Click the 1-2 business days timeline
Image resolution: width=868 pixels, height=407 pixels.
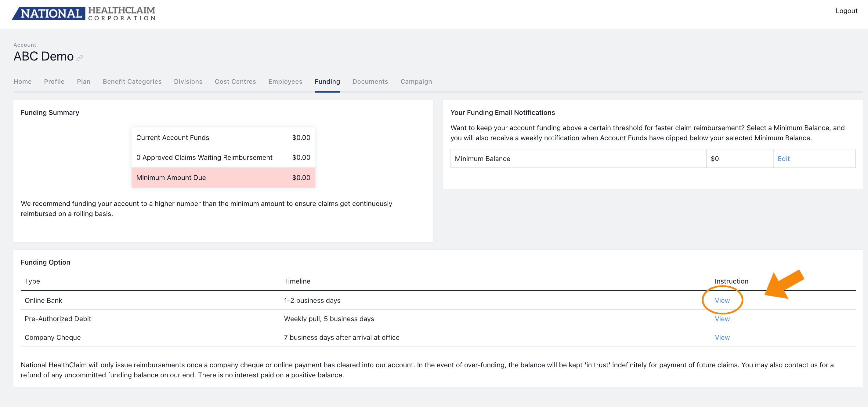pos(312,300)
